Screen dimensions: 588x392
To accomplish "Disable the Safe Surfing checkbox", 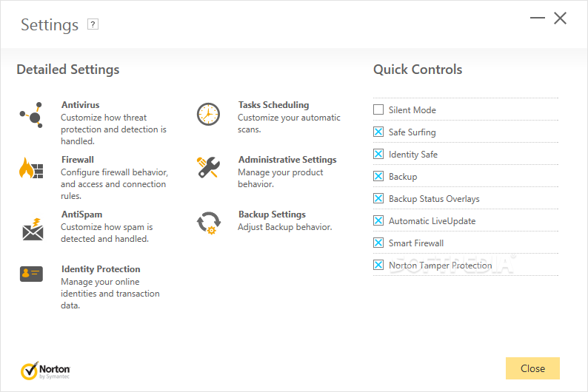I will [378, 132].
